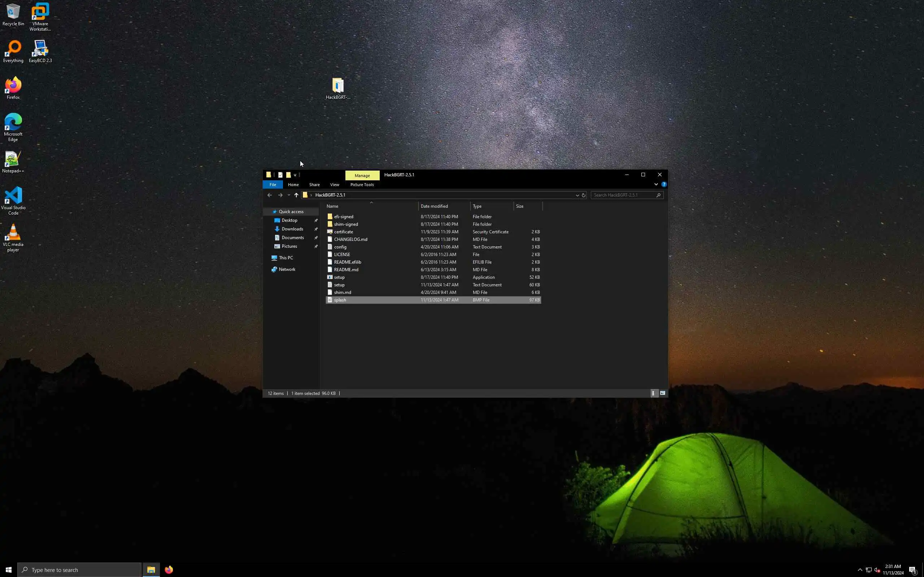924x577 pixels.
Task: Refresh the HackBGRT-2.5.1 folder view
Action: (x=583, y=195)
